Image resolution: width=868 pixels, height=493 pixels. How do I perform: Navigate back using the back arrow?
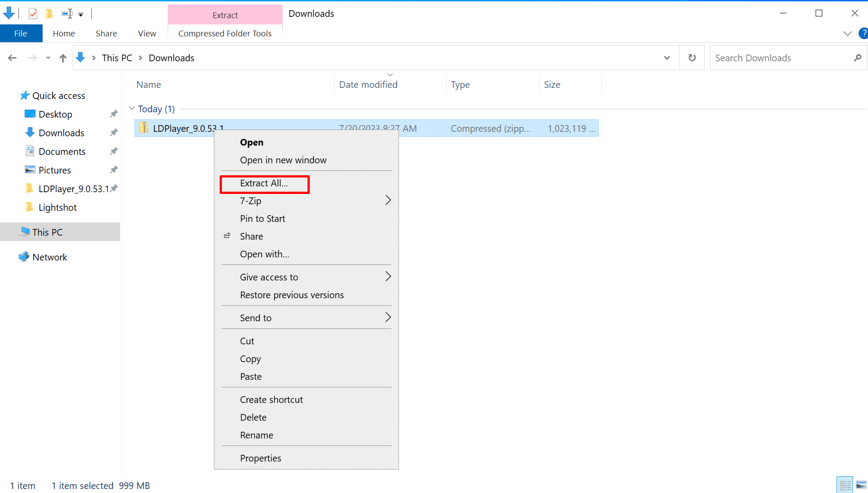(x=12, y=57)
